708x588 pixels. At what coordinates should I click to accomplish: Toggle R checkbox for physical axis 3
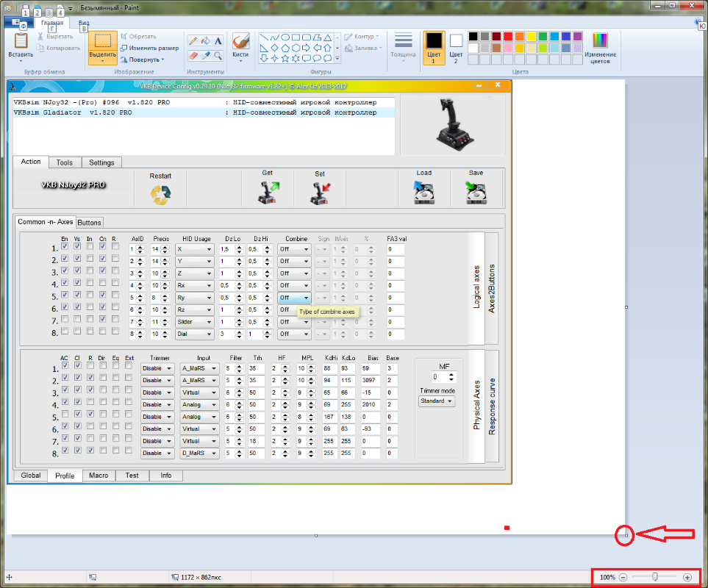click(x=90, y=390)
